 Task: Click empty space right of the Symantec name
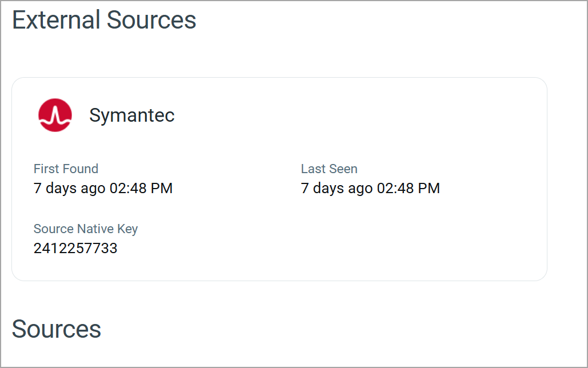pos(343,115)
